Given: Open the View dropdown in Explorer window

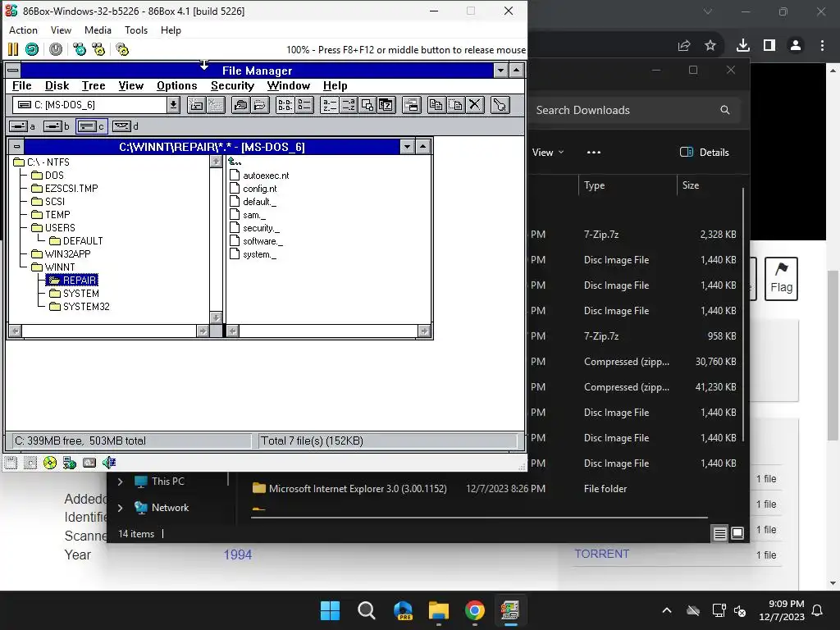Looking at the screenshot, I should click(547, 152).
